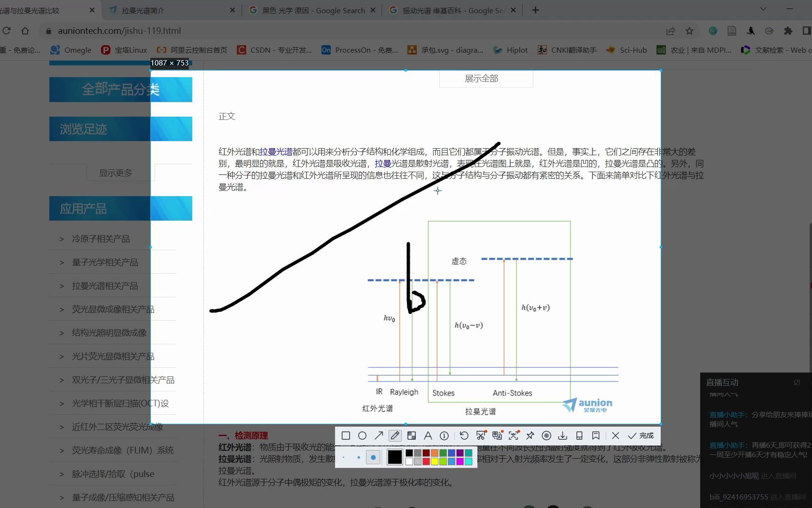Open the 拉曼光谱 hyperlink in paragraph
This screenshot has height=508, width=812.
[276, 151]
